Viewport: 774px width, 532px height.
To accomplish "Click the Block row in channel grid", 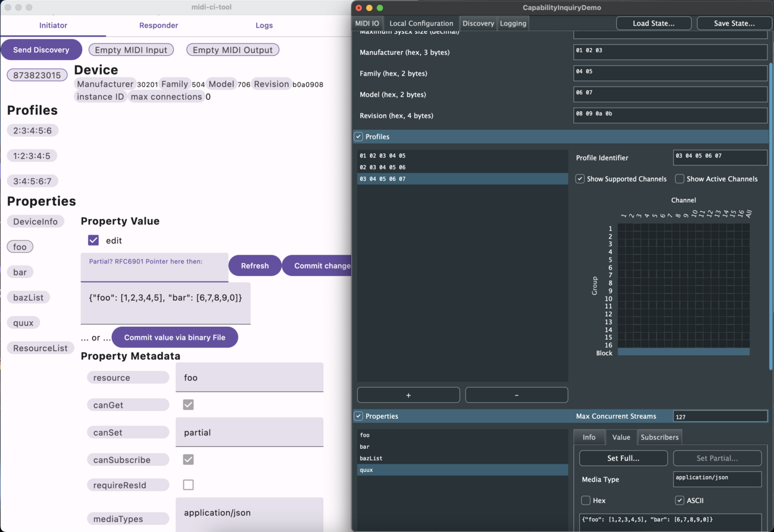I will [x=683, y=352].
